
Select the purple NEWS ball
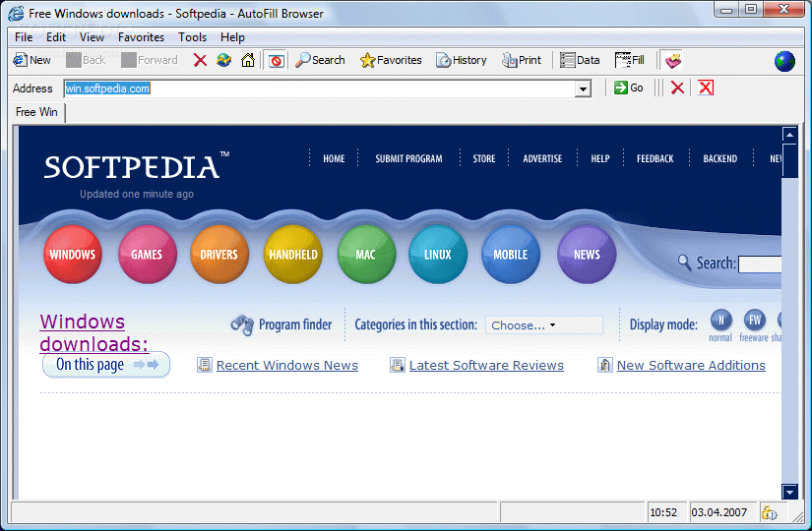[x=587, y=254]
